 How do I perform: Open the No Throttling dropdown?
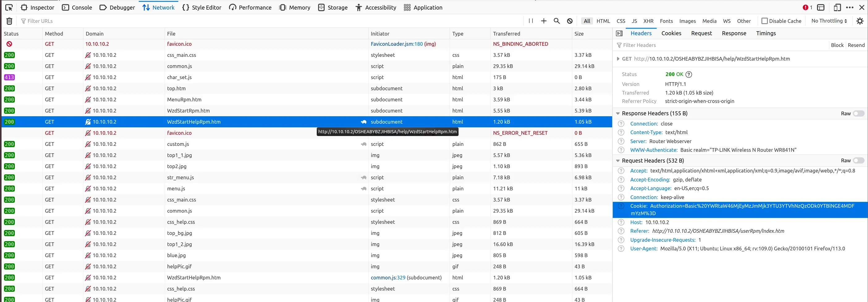coord(829,21)
